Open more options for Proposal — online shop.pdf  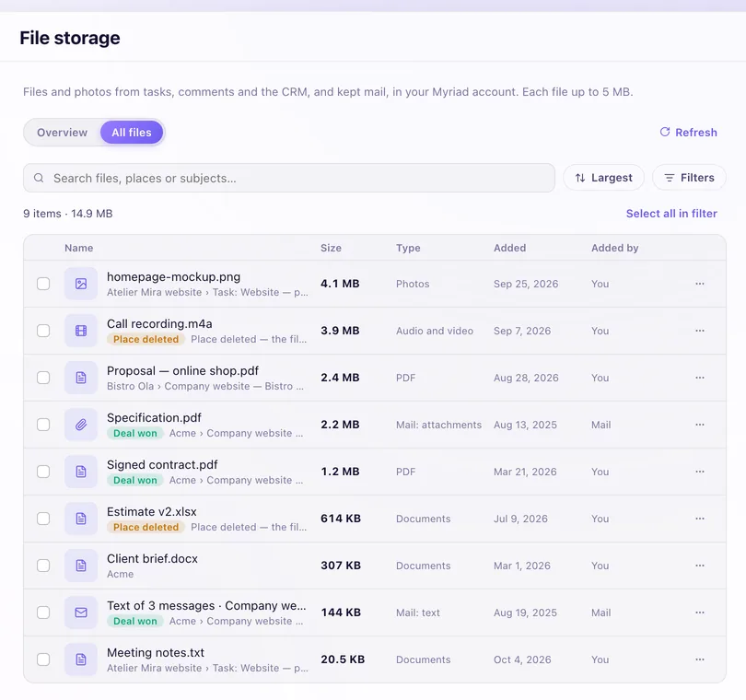(699, 378)
